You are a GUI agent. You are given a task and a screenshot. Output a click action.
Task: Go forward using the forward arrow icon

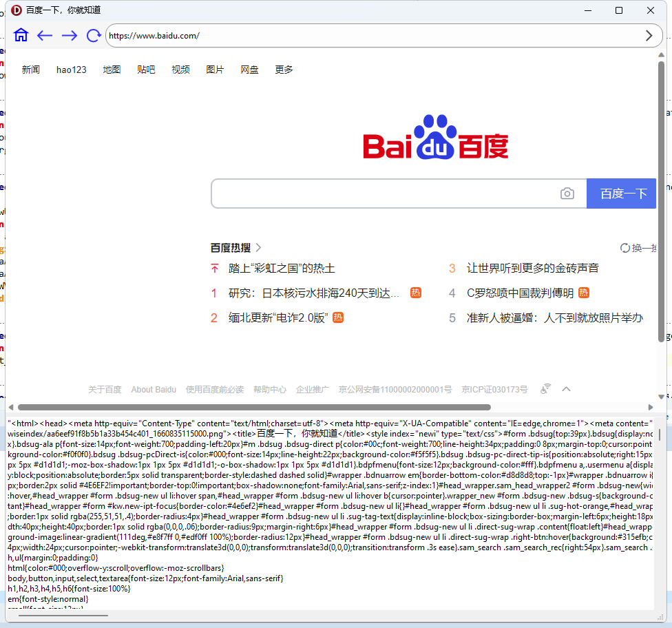69,35
